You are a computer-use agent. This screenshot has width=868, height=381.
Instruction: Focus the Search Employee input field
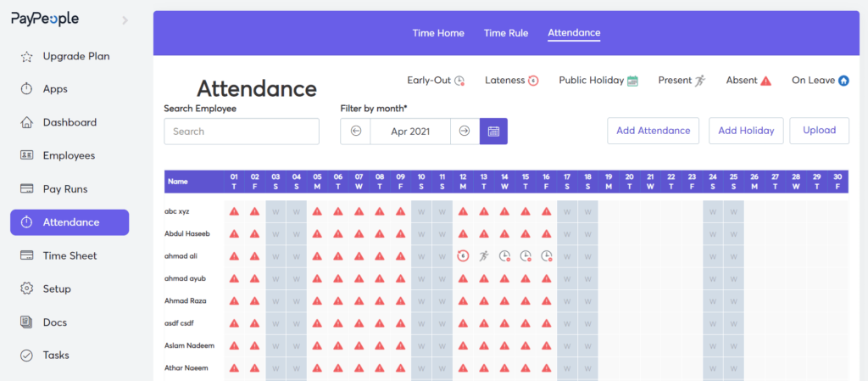click(242, 132)
